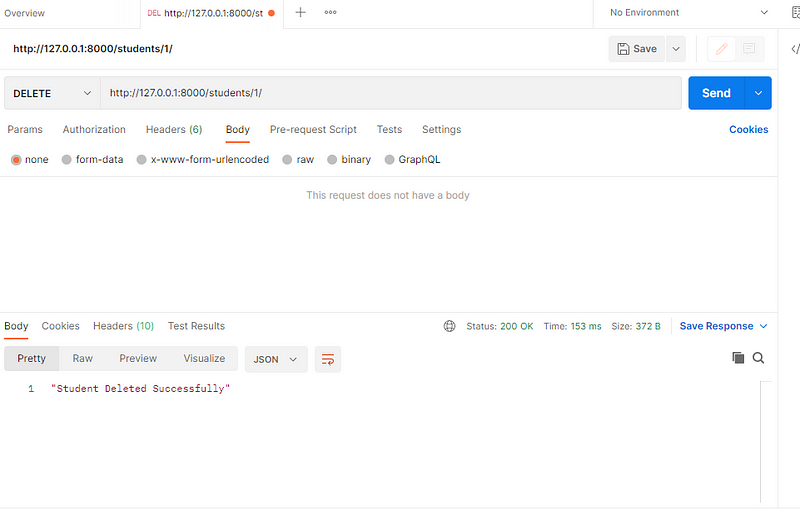Expand the Save options arrow
Image resolution: width=800 pixels, height=509 pixels.
(676, 49)
